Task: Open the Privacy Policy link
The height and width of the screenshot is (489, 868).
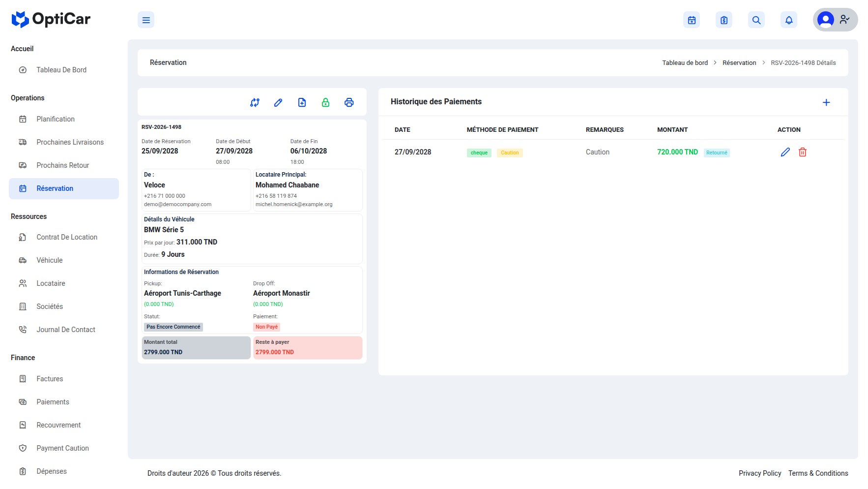Action: click(x=760, y=473)
